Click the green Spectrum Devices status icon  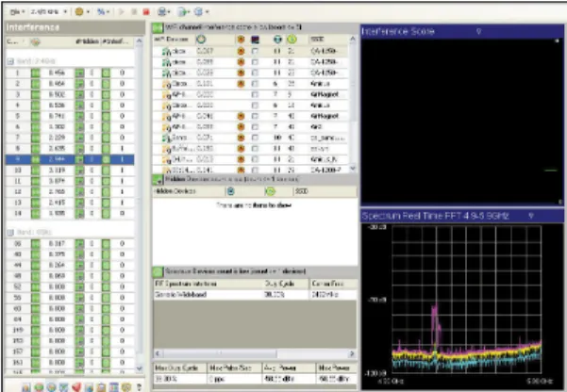coord(158,271)
